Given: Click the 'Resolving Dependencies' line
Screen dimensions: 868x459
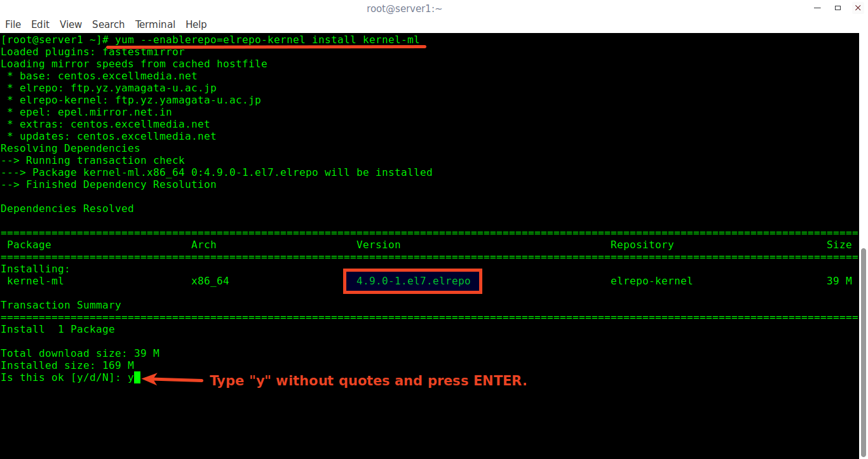Looking at the screenshot, I should click(71, 149).
